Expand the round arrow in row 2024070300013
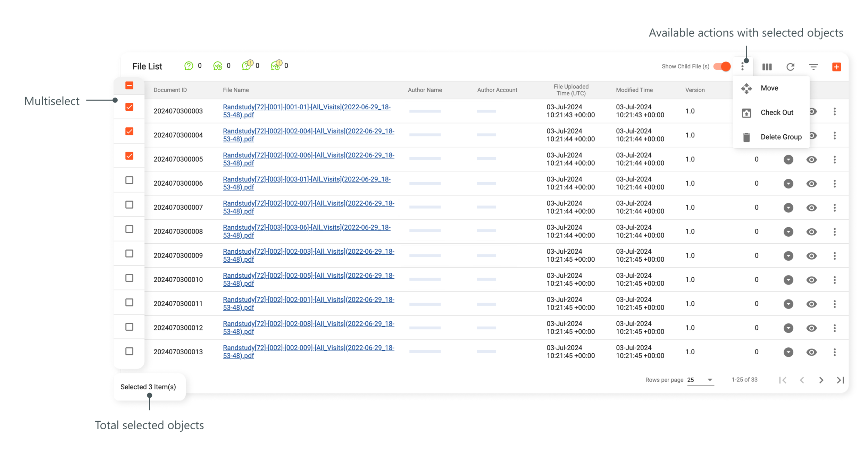Image resolution: width=868 pixels, height=456 pixels. 788,352
